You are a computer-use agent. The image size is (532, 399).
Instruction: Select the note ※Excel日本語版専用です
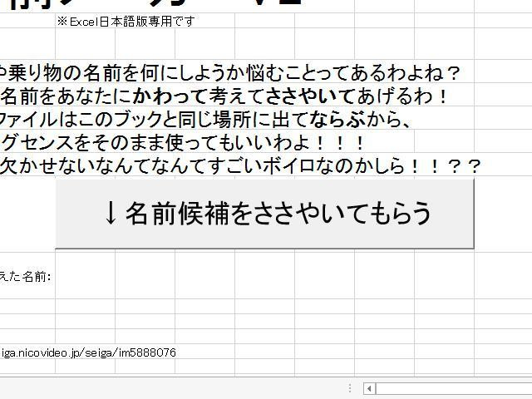click(x=126, y=22)
